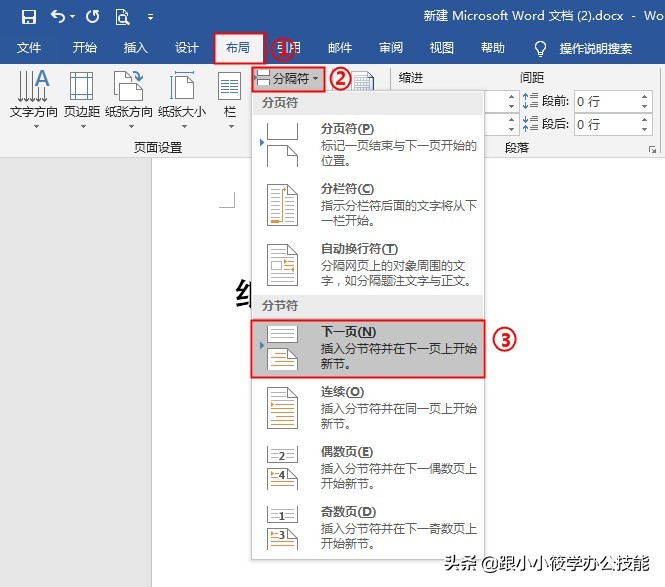This screenshot has width=665, height=587.
Task: Click the 自动换行符 text wrapping icon
Action: tap(282, 265)
